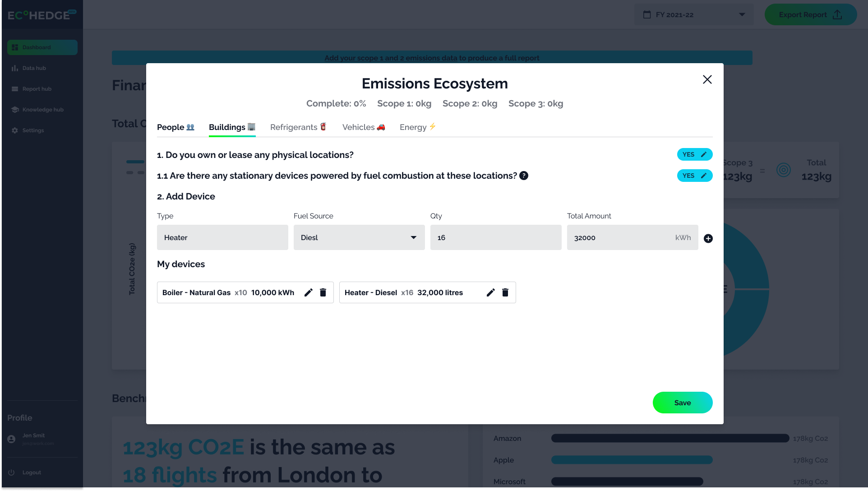Add device with the plus icon
Screen dimensions: 868x491
[x=708, y=238]
